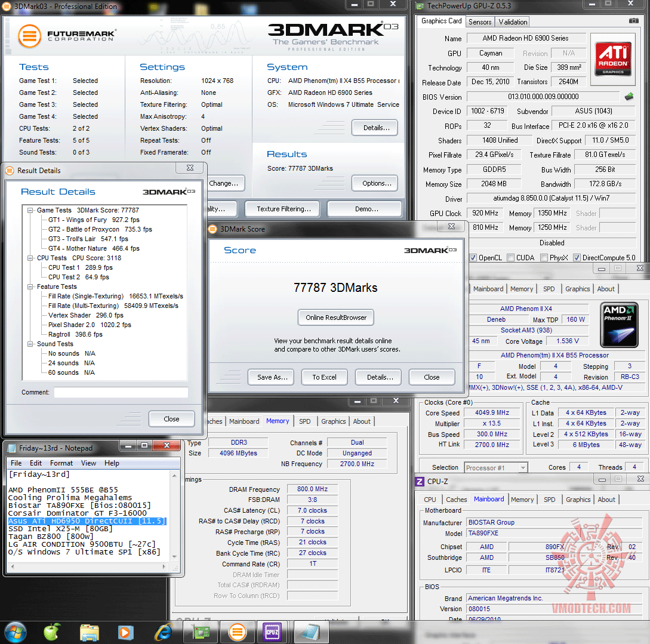Switch to GPU-Z via taskbar chip icon

202,633
